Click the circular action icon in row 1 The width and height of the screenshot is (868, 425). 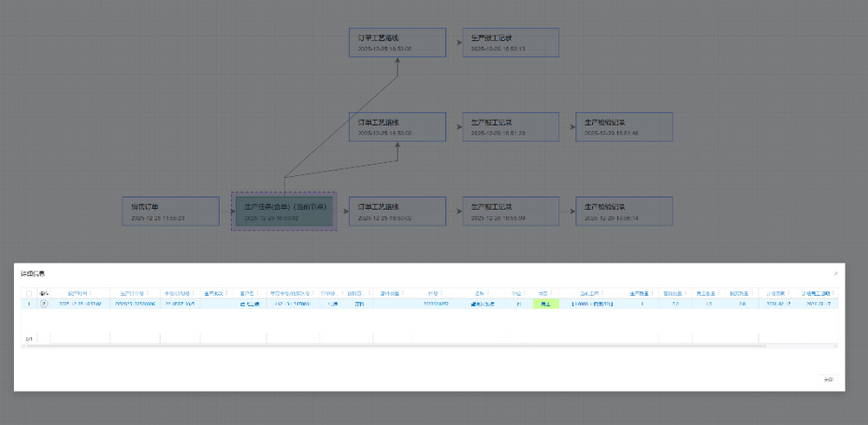(43, 304)
